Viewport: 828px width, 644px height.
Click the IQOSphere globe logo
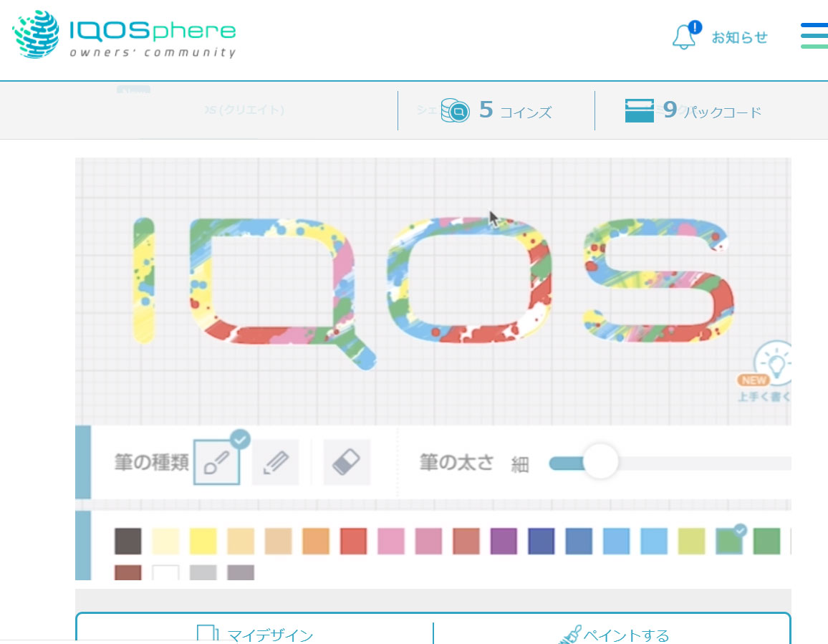(36, 34)
